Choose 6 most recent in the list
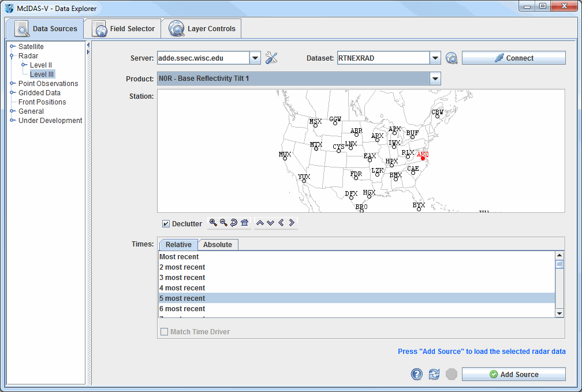Screen dimensions: 582x392 (x=357, y=308)
